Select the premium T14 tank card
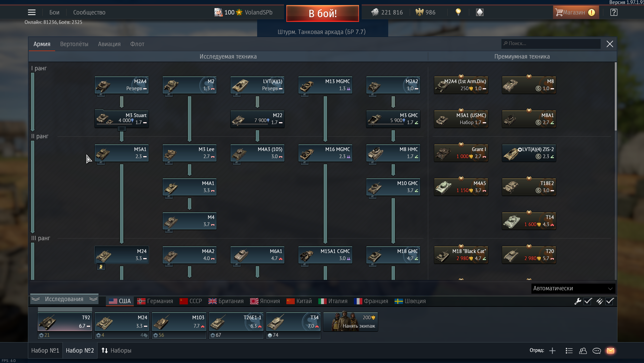The image size is (644, 363). point(529,221)
